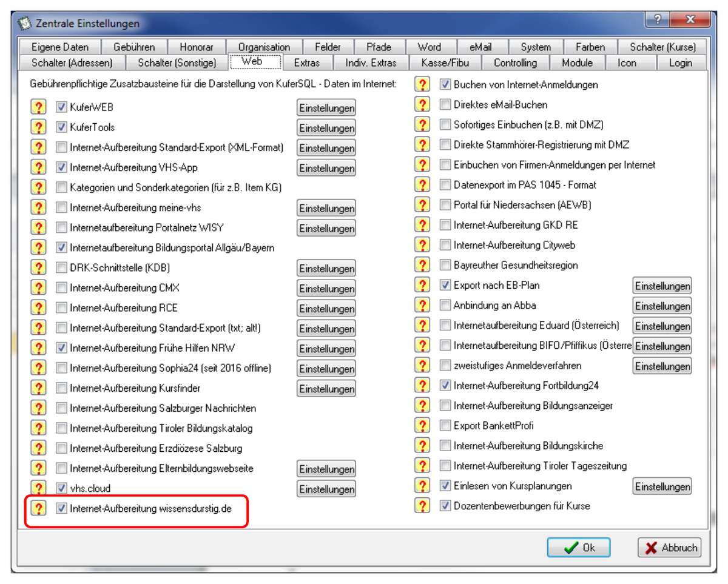Tick Sofortiges Einbuchen (z.B. mit DMZ)

[x=445, y=125]
